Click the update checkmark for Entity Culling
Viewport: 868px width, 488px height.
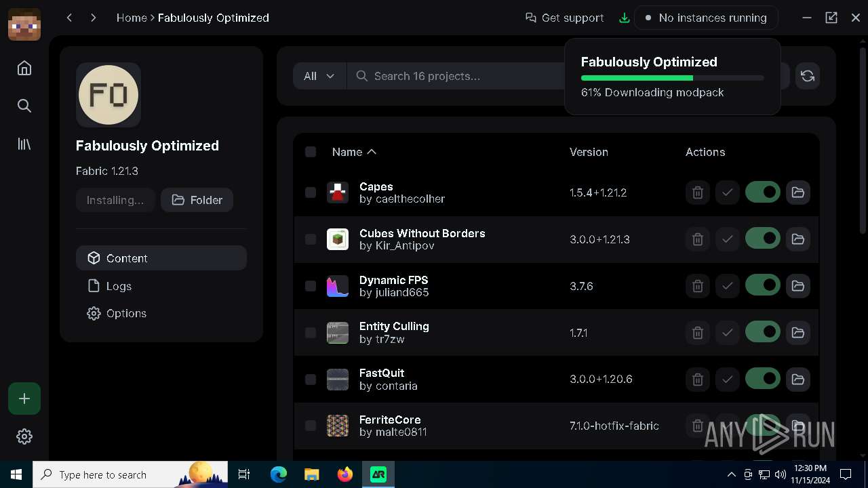coord(728,332)
